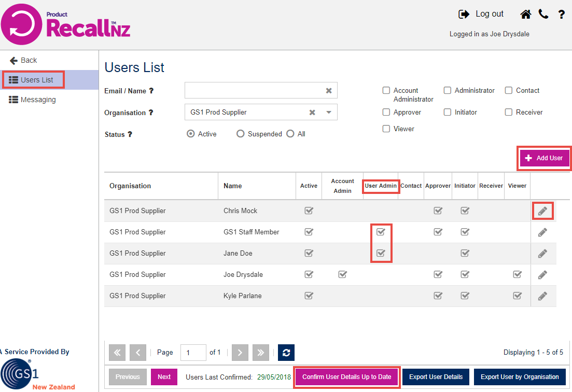
Task: Click the refresh icon in pager
Action: (286, 353)
